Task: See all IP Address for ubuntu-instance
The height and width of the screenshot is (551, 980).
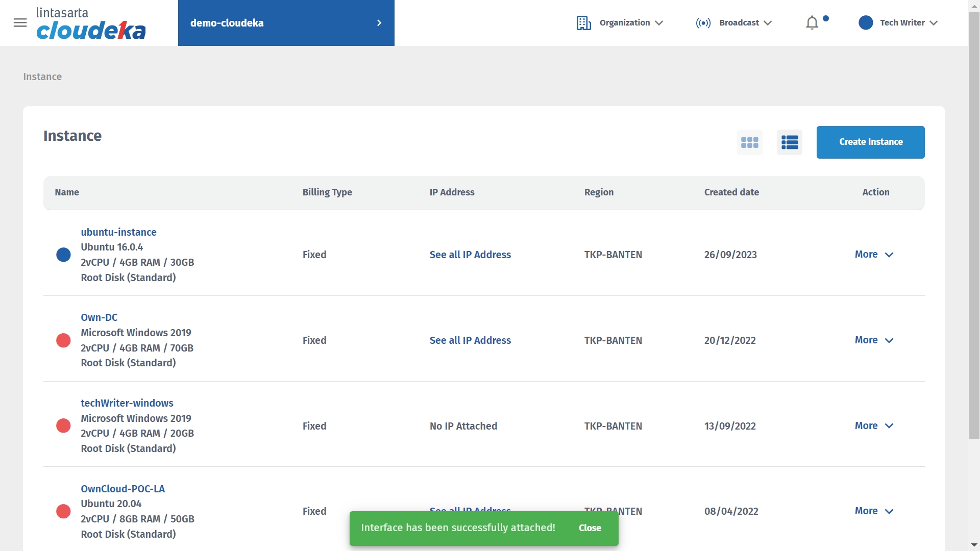Action: [x=470, y=255]
